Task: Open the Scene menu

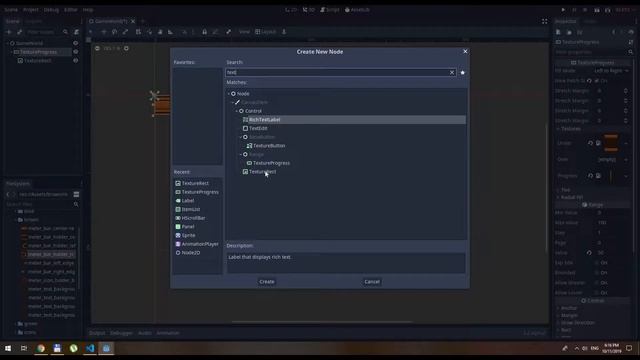Action: (x=11, y=10)
